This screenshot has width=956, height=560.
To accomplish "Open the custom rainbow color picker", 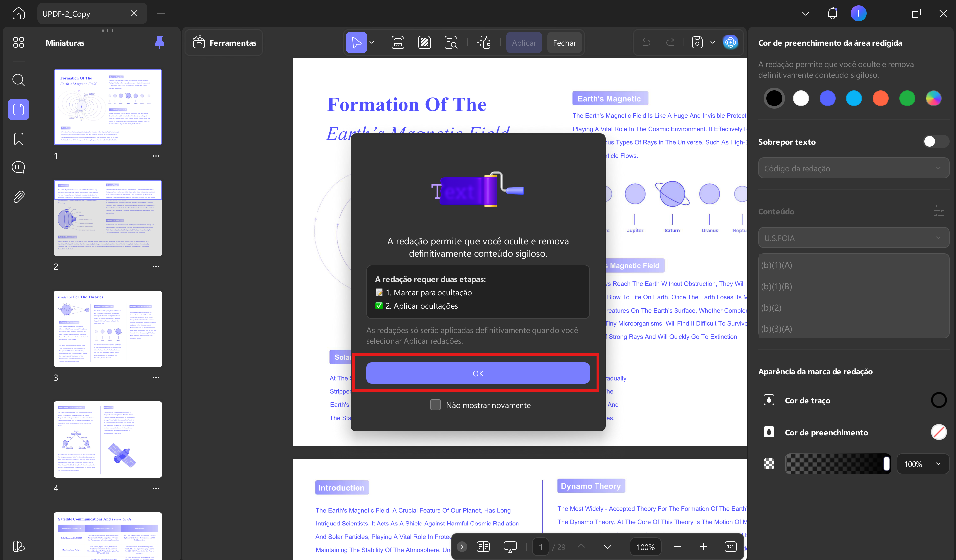I will pyautogui.click(x=933, y=98).
